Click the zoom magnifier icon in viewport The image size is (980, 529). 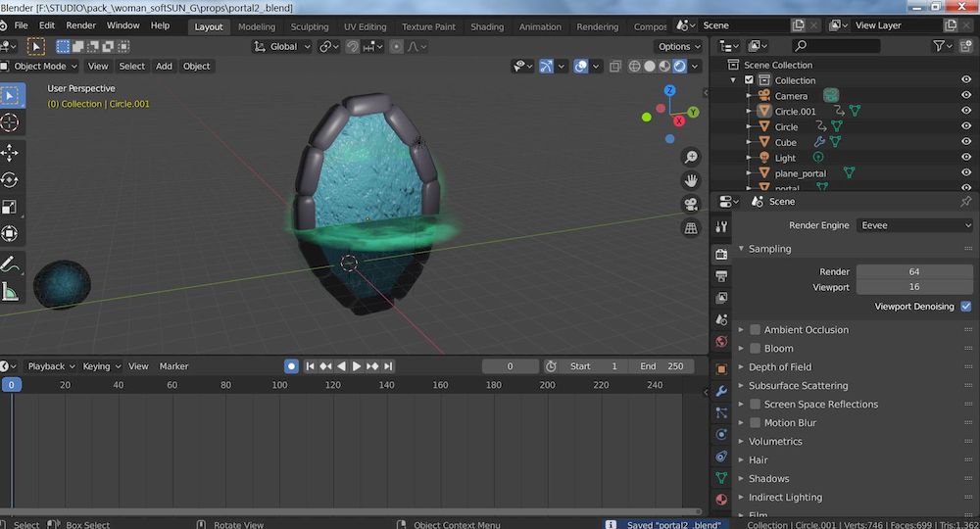point(691,157)
